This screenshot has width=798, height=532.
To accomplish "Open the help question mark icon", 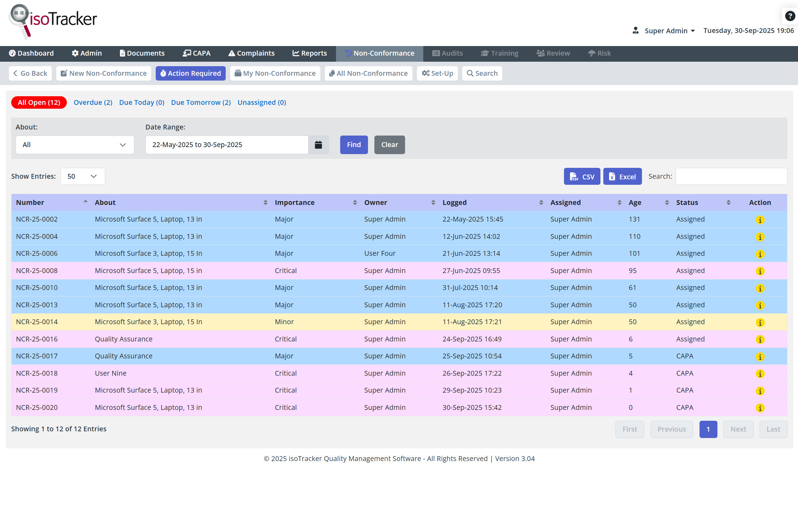I will (x=790, y=16).
